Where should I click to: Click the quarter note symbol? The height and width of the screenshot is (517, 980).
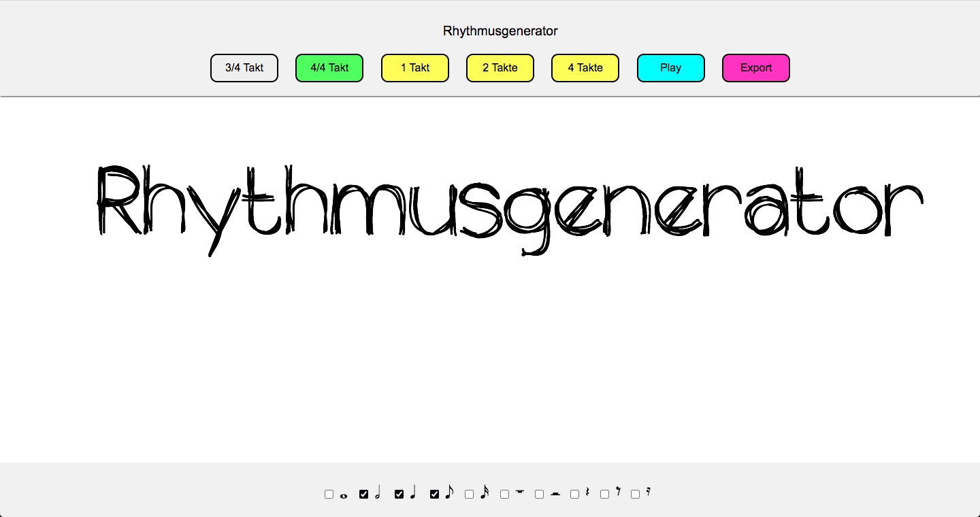point(412,492)
